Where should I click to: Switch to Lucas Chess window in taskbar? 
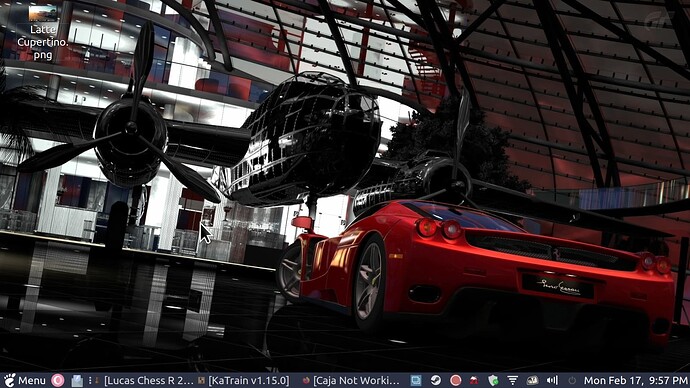point(144,381)
